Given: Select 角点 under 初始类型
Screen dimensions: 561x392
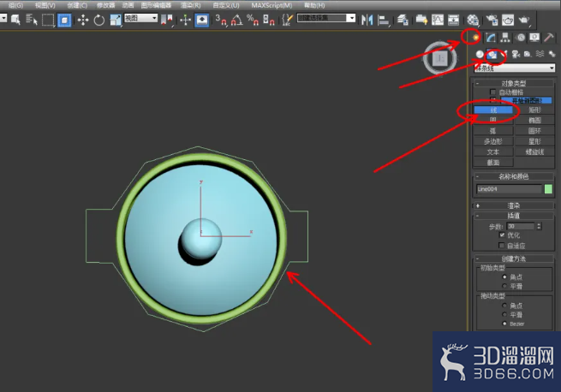Looking at the screenshot, I should click(504, 276).
